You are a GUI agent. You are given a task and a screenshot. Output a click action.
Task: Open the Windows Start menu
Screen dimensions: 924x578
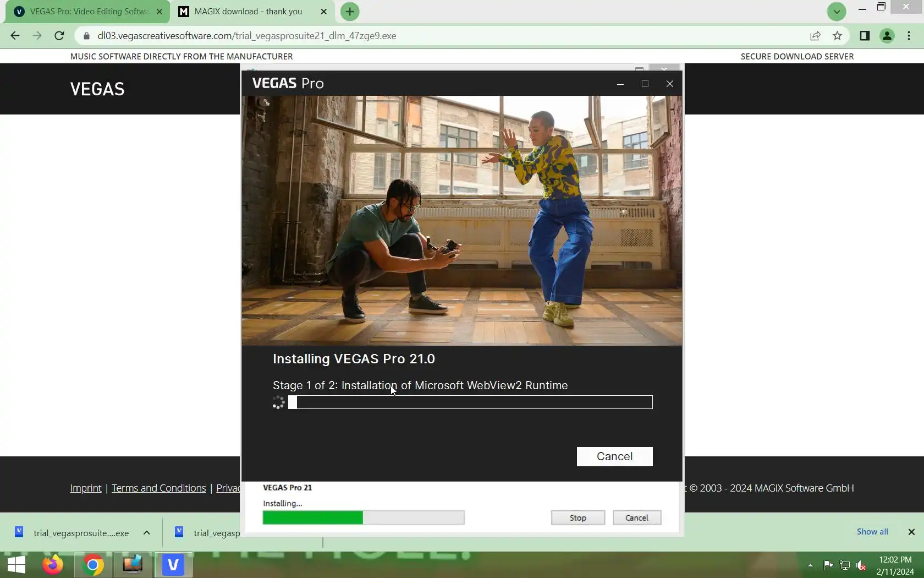click(16, 565)
